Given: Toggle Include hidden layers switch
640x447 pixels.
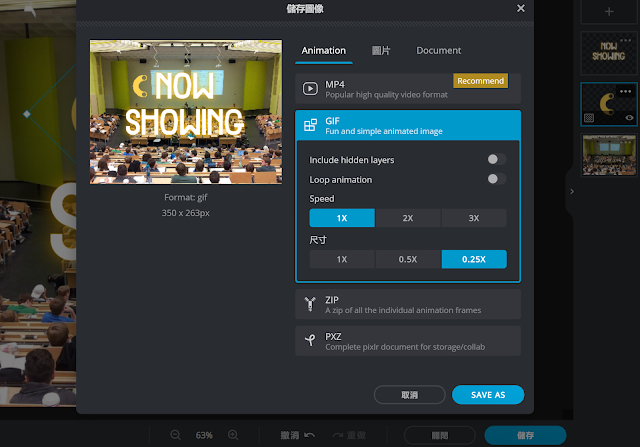Looking at the screenshot, I should 495,160.
